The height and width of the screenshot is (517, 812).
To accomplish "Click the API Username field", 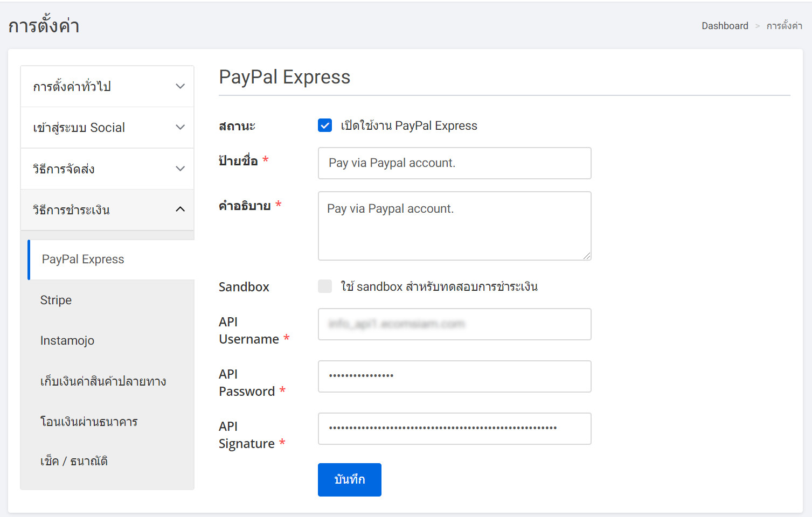I will 455,324.
